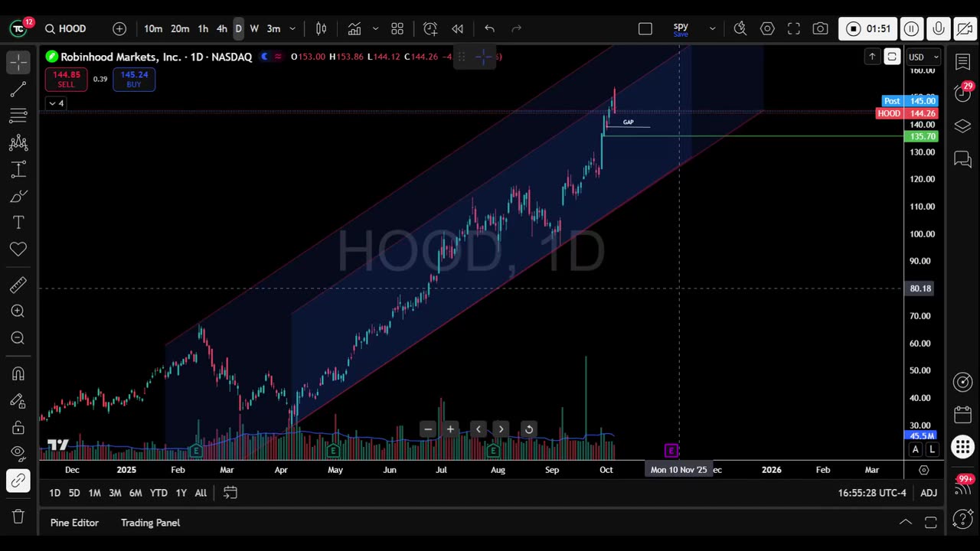Image resolution: width=980 pixels, height=551 pixels.
Task: Switch to the 4h interval
Action: tap(221, 28)
